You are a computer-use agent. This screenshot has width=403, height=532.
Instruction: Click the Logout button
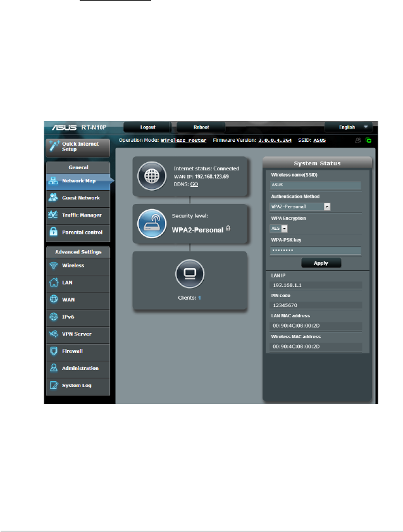point(147,127)
